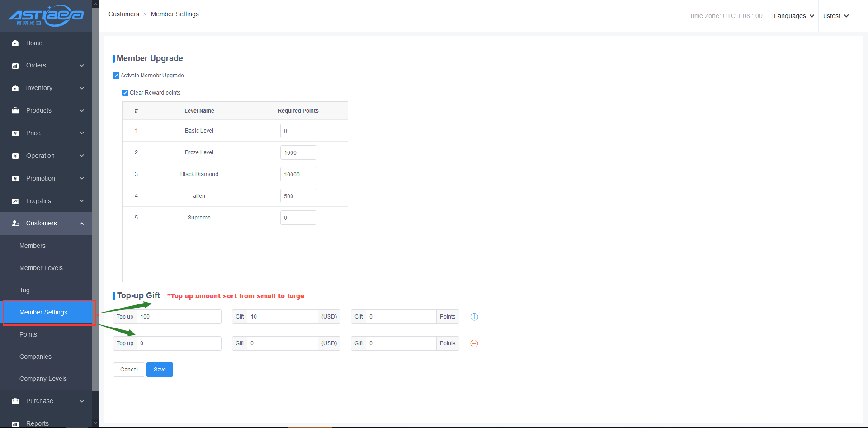The width and height of the screenshot is (868, 428).
Task: Expand the Orders menu chevron
Action: (82, 66)
